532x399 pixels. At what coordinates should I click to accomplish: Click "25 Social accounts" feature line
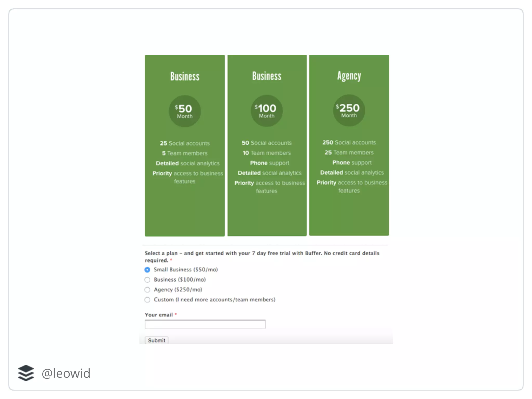tap(185, 143)
